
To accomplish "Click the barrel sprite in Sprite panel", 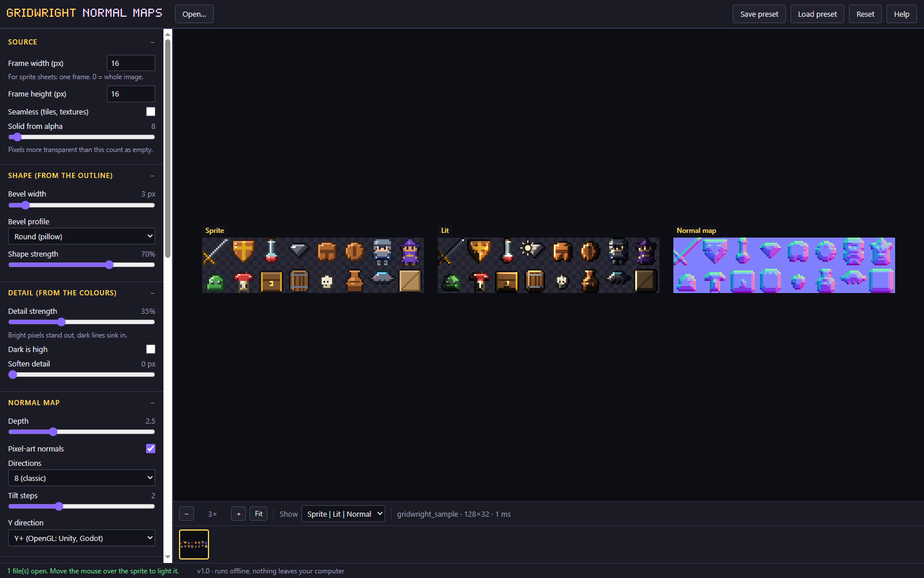I will coord(299,281).
